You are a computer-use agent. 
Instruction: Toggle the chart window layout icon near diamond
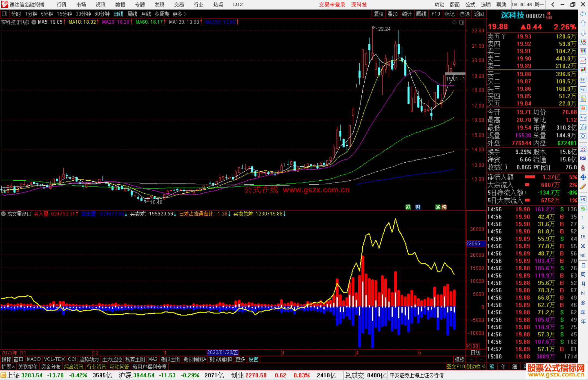462,22
